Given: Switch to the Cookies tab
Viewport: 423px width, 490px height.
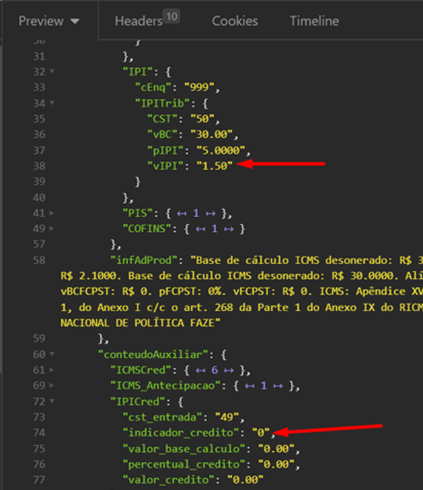Looking at the screenshot, I should click(x=235, y=21).
